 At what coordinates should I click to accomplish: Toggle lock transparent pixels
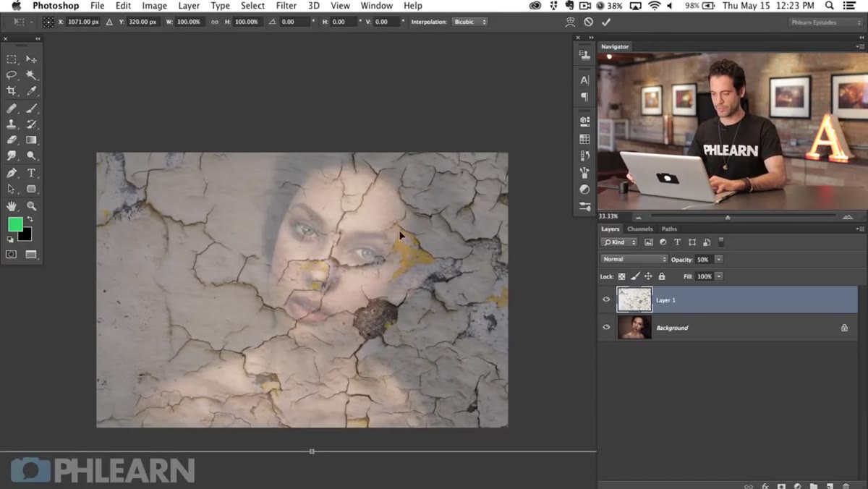point(622,276)
